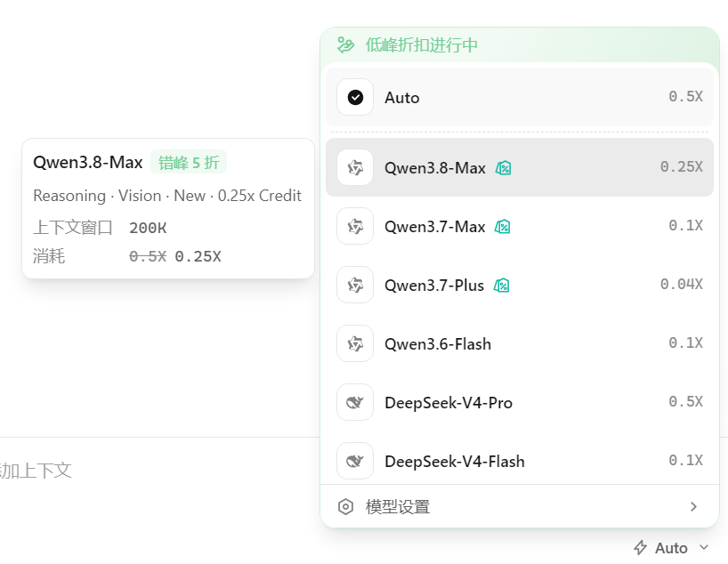Screen dimensions: 728x564
Task: Choose DeepSeek-V4-Pro from the model list
Action: click(x=520, y=402)
